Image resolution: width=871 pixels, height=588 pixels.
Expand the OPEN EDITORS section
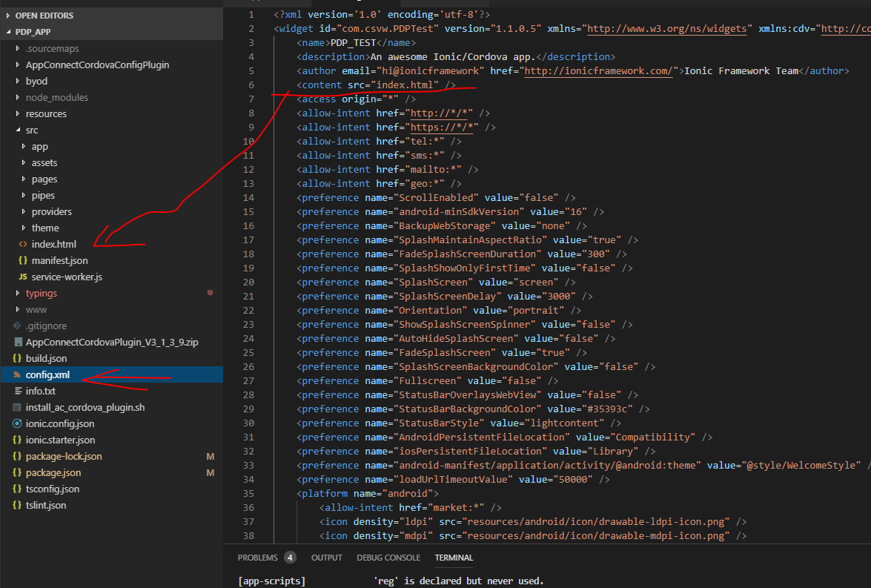tap(8, 16)
